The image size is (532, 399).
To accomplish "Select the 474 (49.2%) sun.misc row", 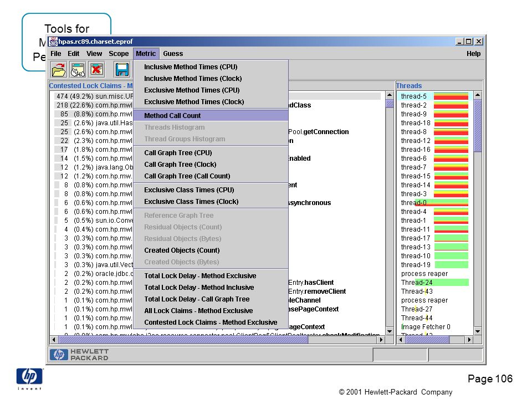I will click(217, 96).
